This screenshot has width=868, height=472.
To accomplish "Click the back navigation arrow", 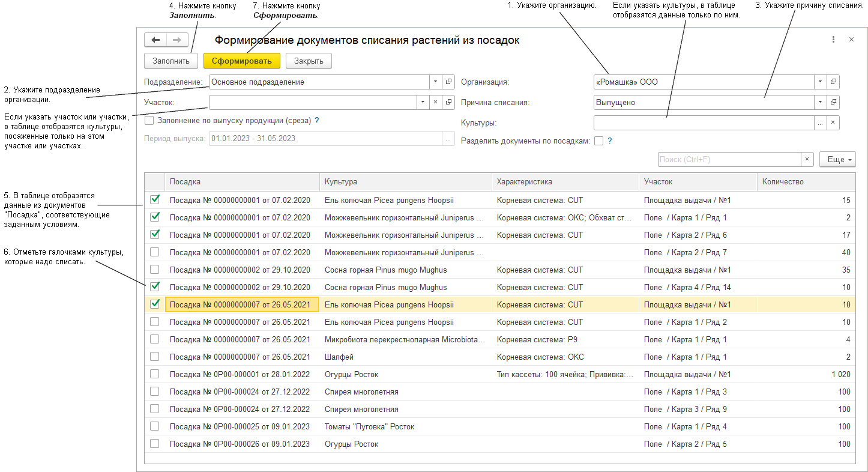I will pyautogui.click(x=155, y=40).
